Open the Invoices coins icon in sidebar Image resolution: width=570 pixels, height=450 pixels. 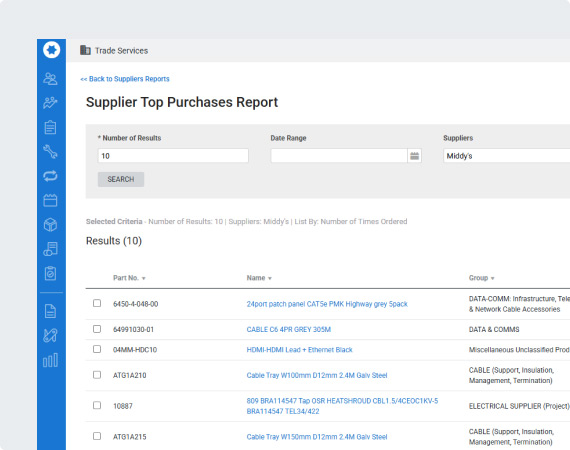(51, 249)
